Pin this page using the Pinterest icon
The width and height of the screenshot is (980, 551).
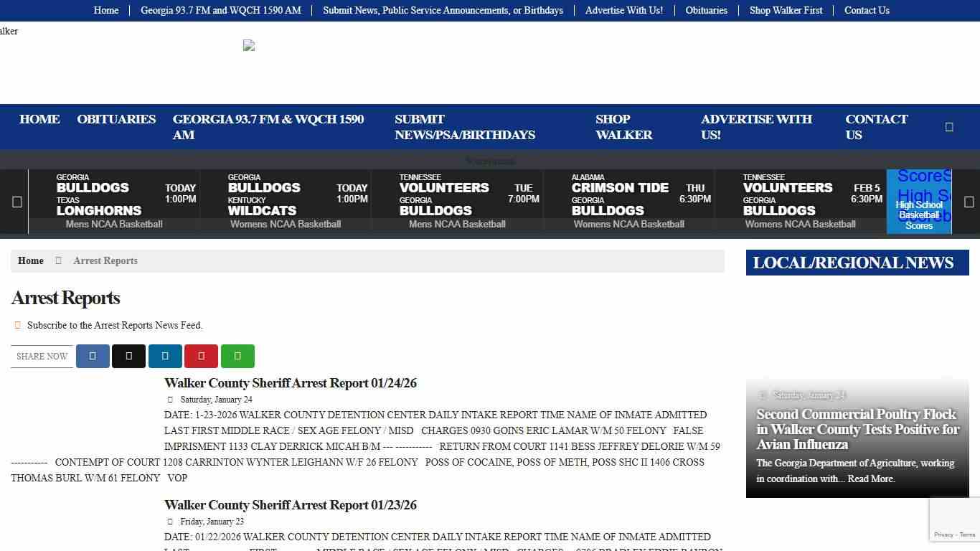(x=201, y=356)
